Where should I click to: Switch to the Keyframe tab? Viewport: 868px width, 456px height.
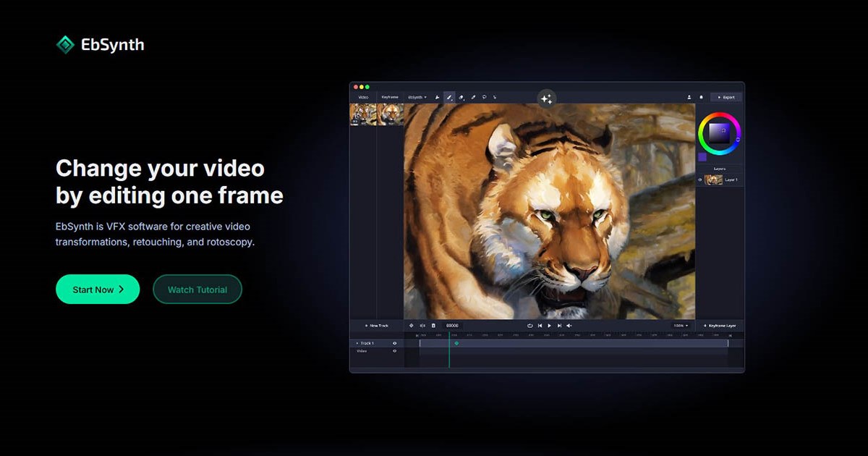[390, 97]
